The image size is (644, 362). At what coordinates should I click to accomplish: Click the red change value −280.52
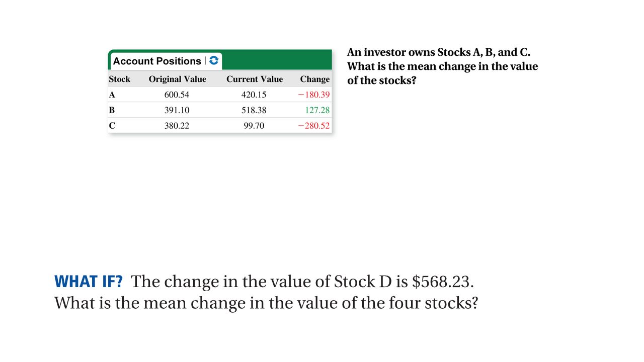(x=314, y=126)
